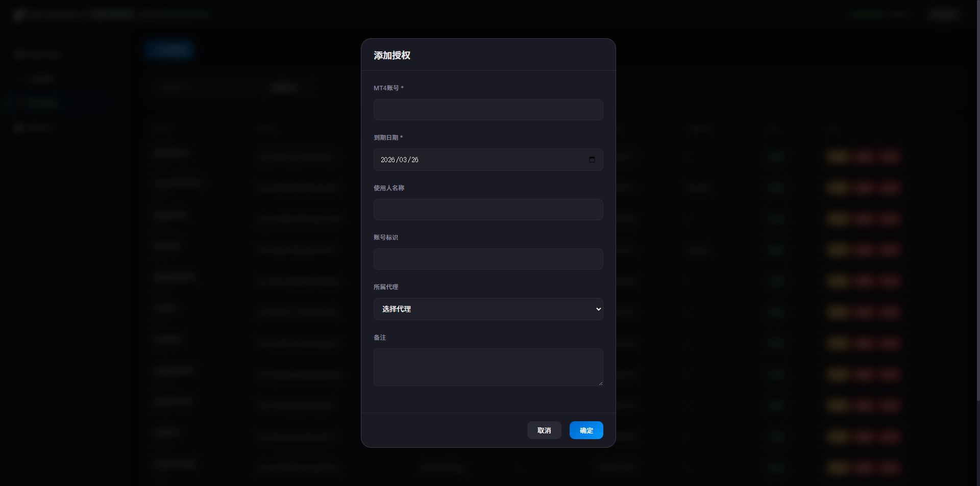Open the calendar picker icon in date field
Viewport: 980px width, 486px height.
click(592, 160)
